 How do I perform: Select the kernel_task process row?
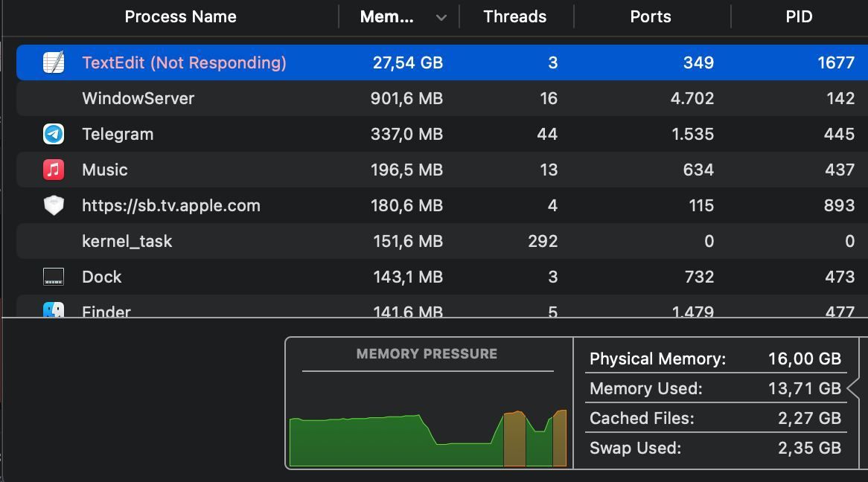point(442,241)
